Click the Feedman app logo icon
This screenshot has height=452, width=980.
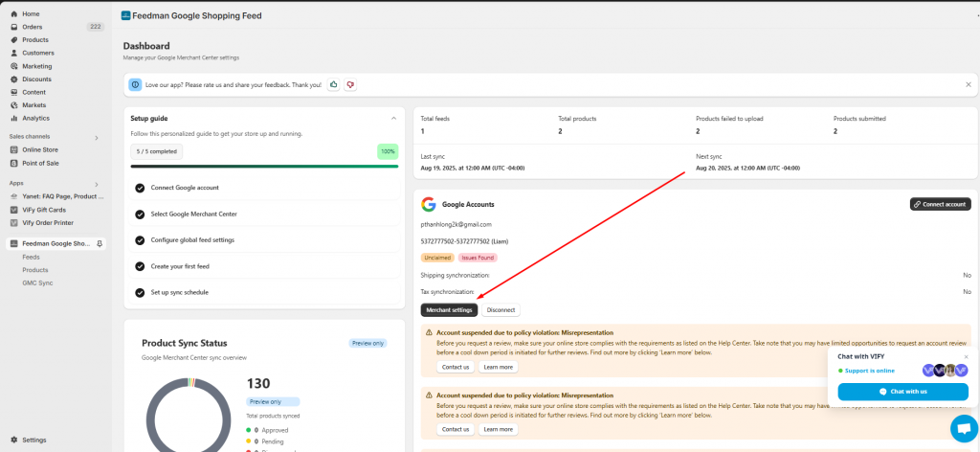point(125,15)
